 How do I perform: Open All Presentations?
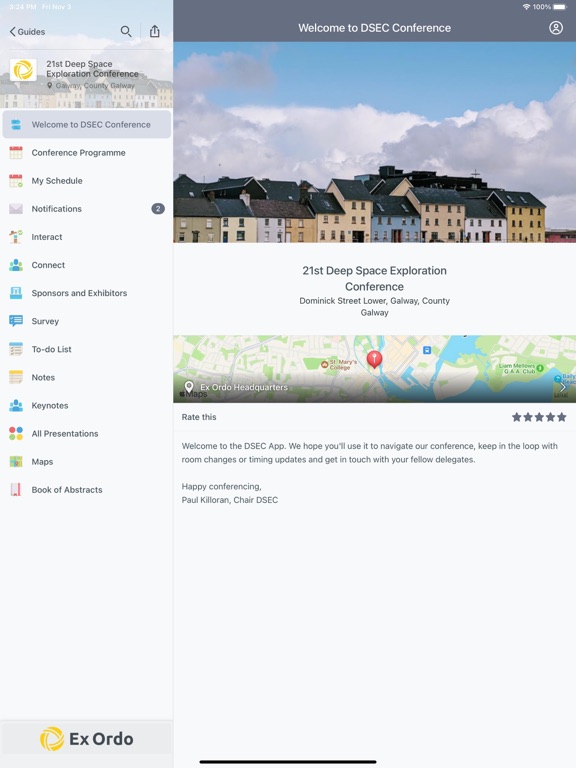(87, 433)
